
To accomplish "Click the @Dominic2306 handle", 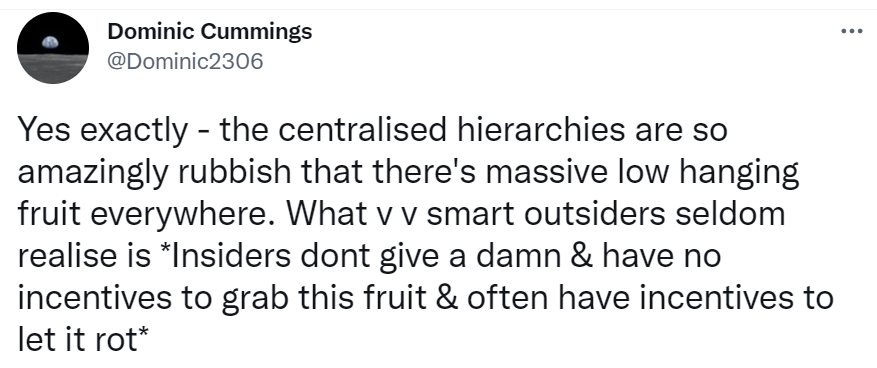I will tap(185, 61).
